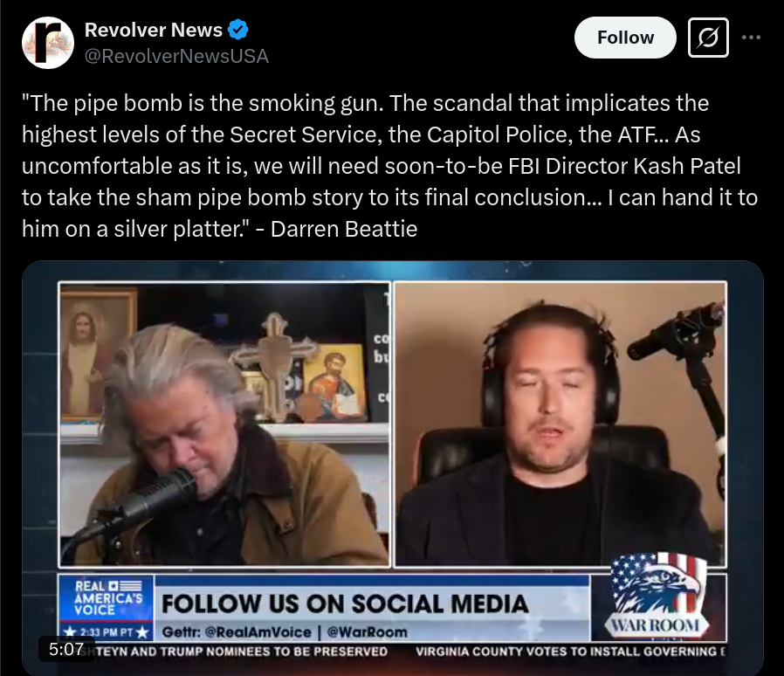Viewport: 784px width, 676px height.
Task: Click the 5:07 video duration badge
Action: point(66,649)
